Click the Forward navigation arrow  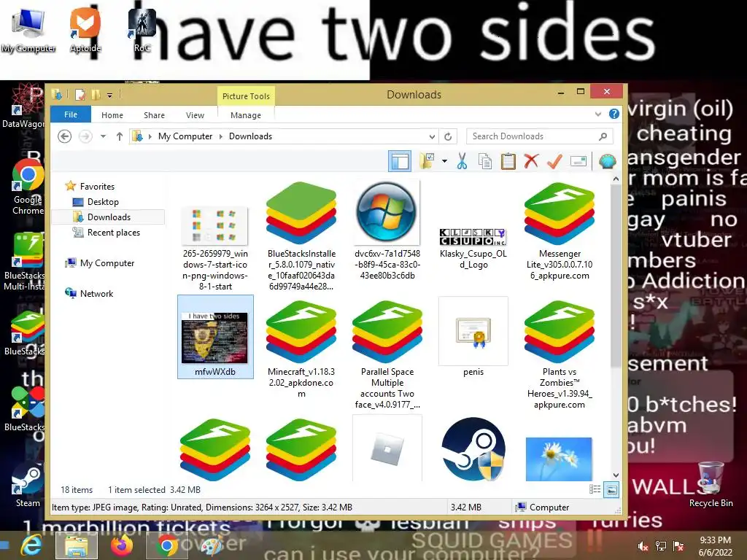(x=85, y=136)
